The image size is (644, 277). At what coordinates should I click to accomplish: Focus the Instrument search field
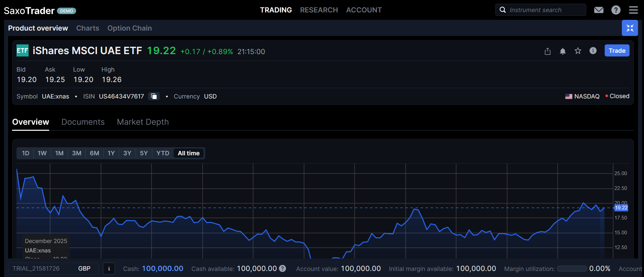coord(540,10)
